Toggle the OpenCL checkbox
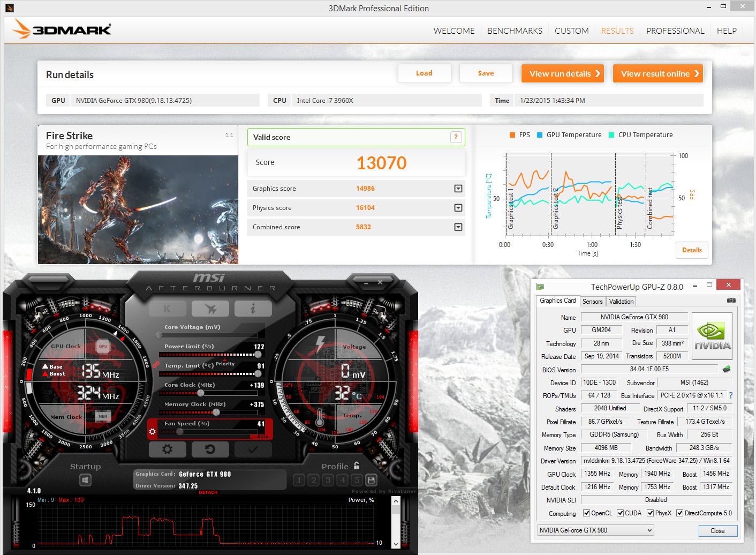 point(586,513)
